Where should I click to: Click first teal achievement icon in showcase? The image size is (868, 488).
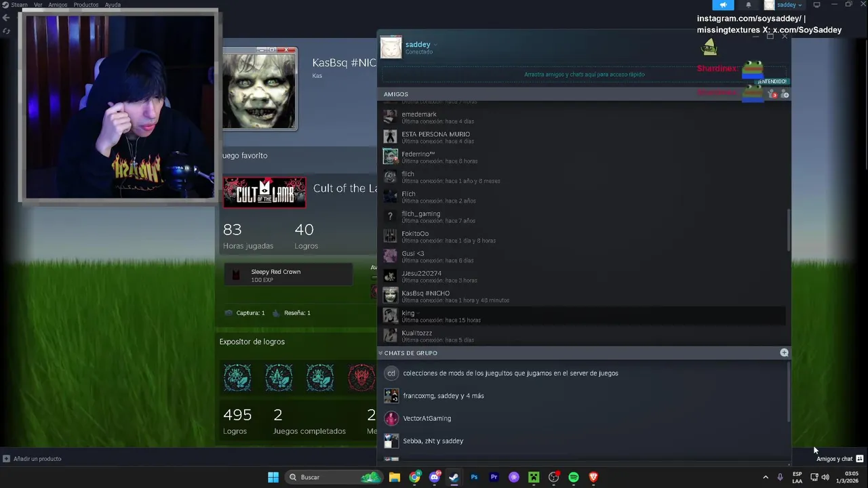(237, 378)
